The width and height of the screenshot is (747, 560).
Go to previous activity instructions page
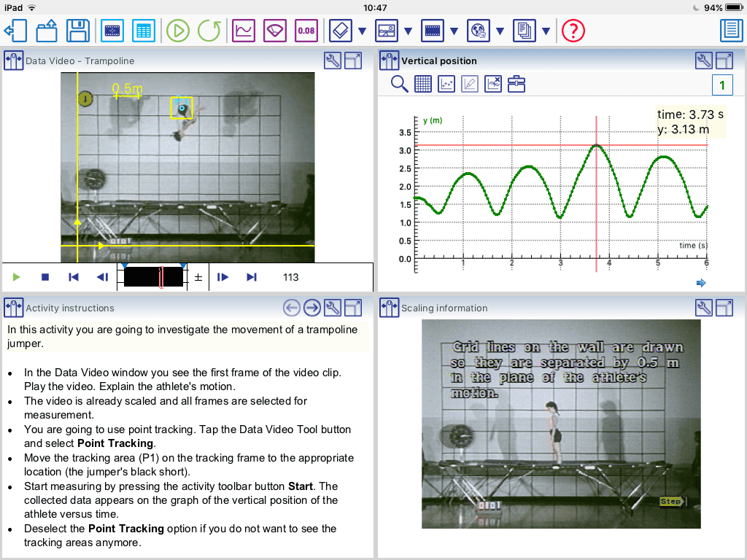pyautogui.click(x=292, y=308)
